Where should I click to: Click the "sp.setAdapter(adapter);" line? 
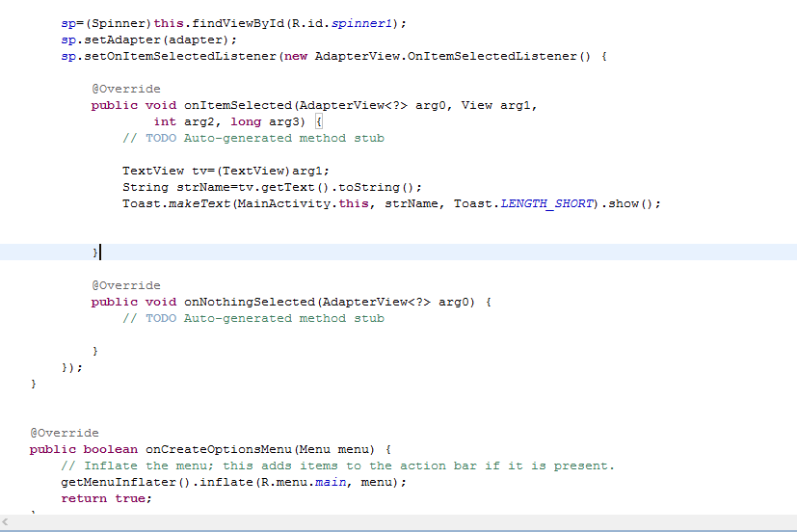[x=148, y=40]
